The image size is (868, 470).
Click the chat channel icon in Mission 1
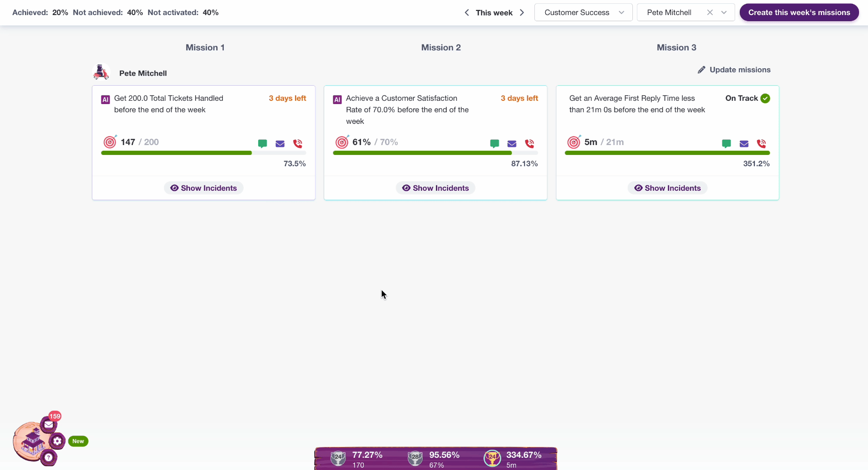point(262,144)
